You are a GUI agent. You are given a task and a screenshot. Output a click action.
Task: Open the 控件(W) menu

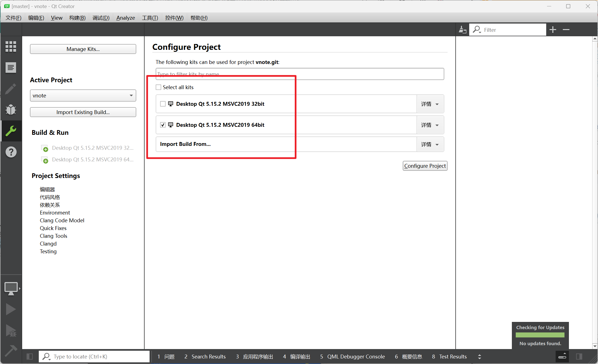click(x=174, y=18)
